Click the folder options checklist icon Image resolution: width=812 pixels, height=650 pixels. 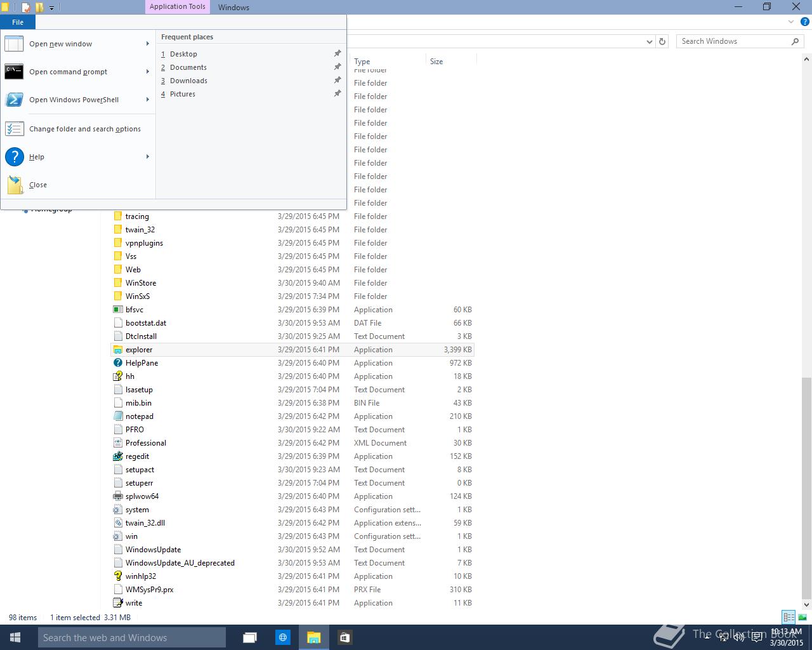[x=14, y=129]
